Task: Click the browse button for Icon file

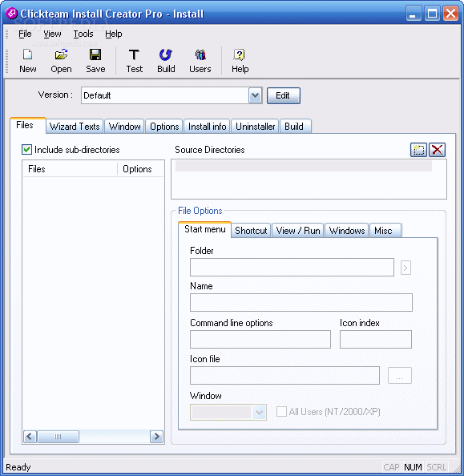Action: 400,376
